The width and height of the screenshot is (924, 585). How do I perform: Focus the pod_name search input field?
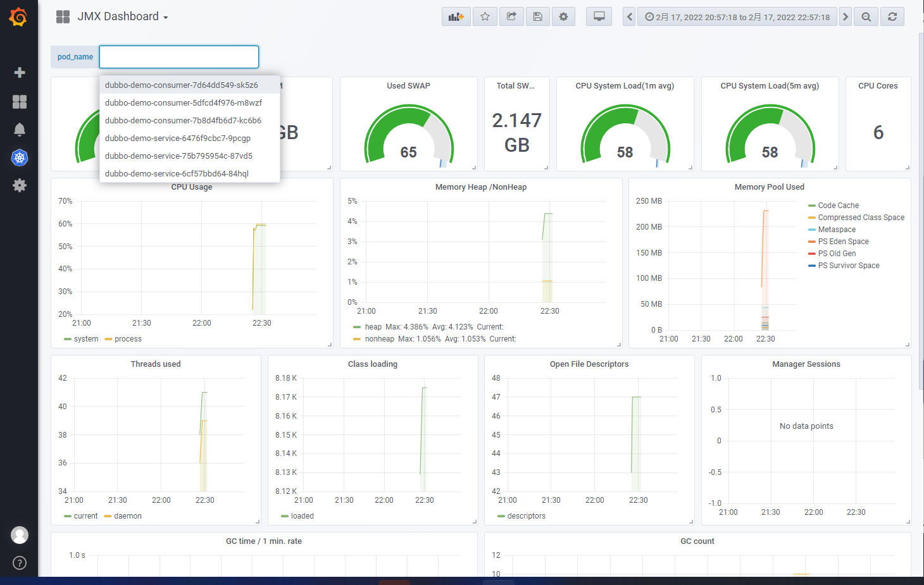pyautogui.click(x=179, y=57)
